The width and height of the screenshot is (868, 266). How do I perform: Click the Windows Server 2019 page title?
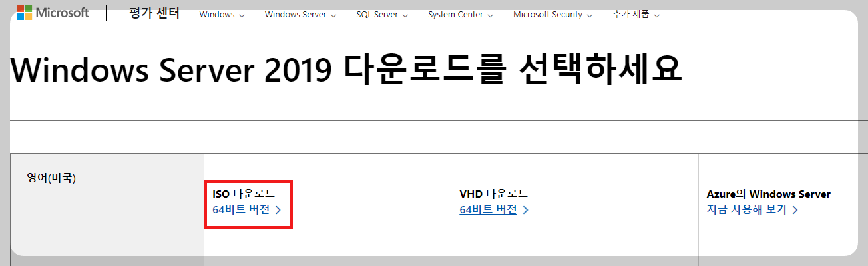(346, 70)
